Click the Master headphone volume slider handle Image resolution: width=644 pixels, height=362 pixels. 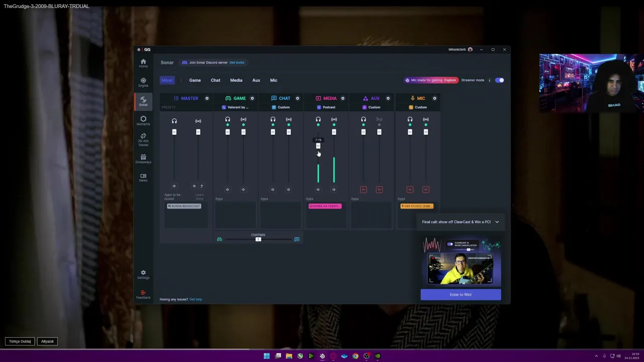pyautogui.click(x=174, y=132)
